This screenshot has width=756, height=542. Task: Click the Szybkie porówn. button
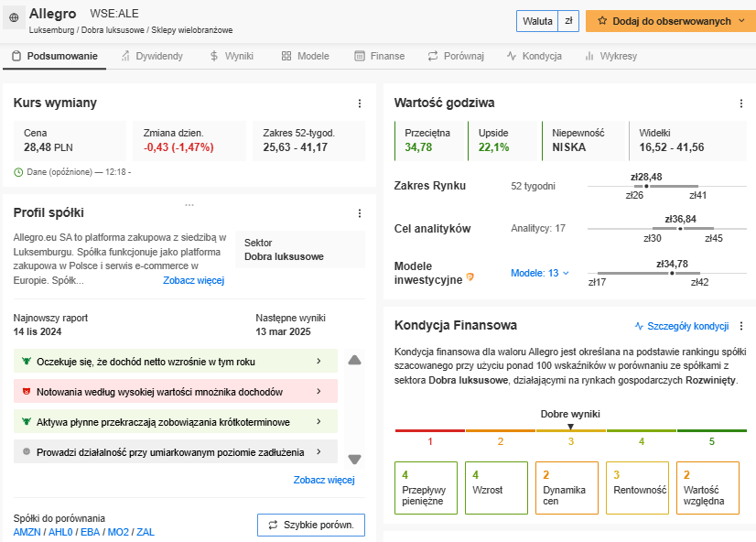coord(311,525)
